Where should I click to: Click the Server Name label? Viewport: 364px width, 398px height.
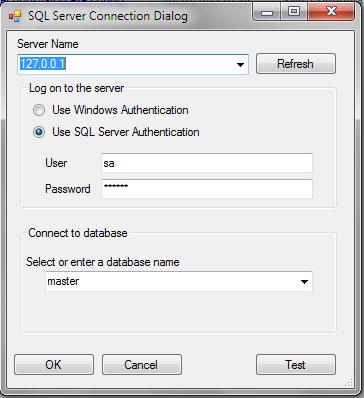click(x=48, y=44)
